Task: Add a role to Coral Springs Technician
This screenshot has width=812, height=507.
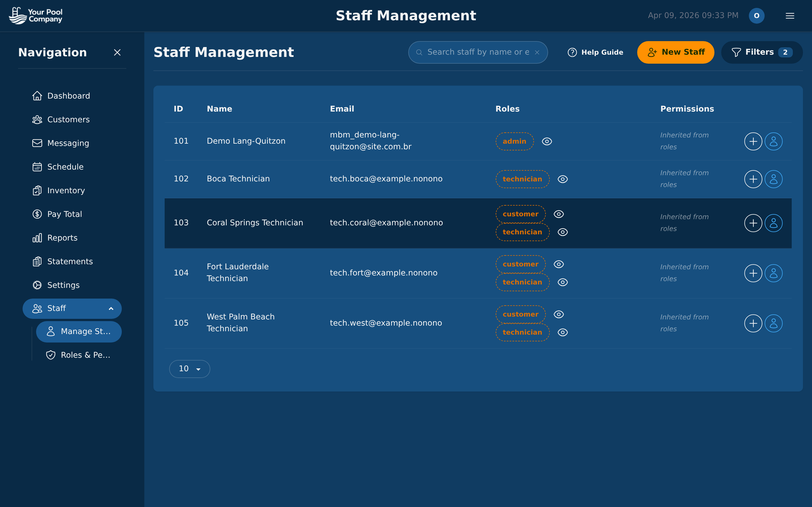Action: point(753,223)
